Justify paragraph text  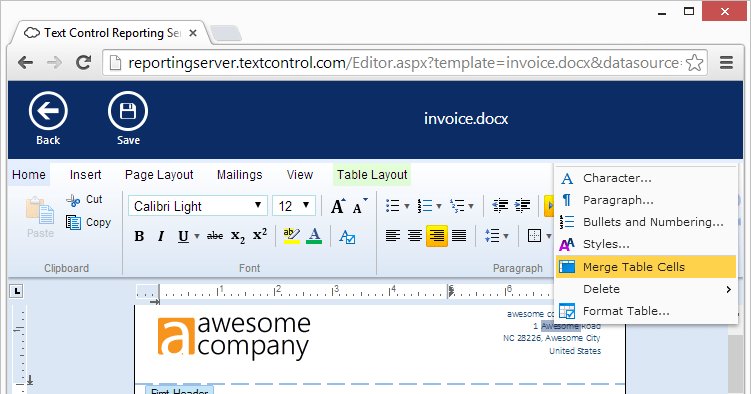click(x=459, y=236)
